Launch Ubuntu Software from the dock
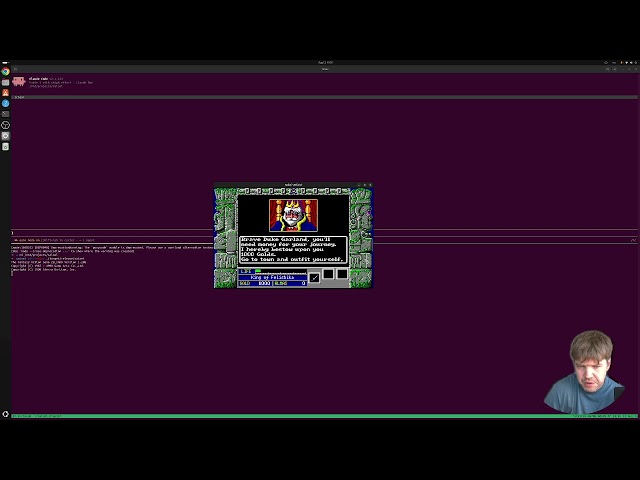 pos(5,93)
